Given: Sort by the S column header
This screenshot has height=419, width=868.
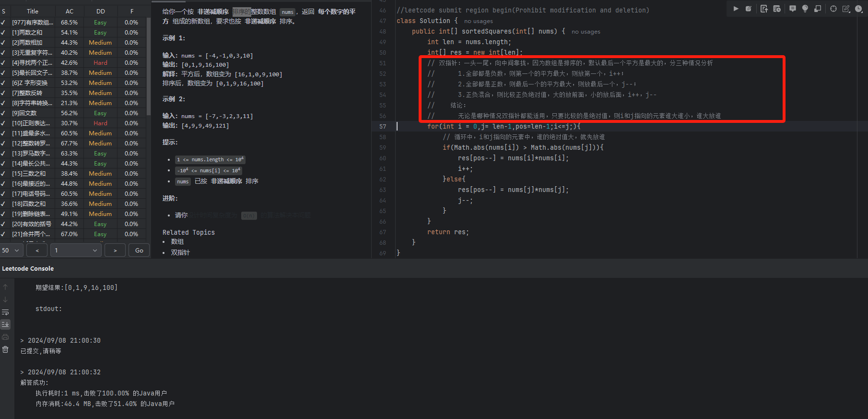Looking at the screenshot, I should point(4,11).
